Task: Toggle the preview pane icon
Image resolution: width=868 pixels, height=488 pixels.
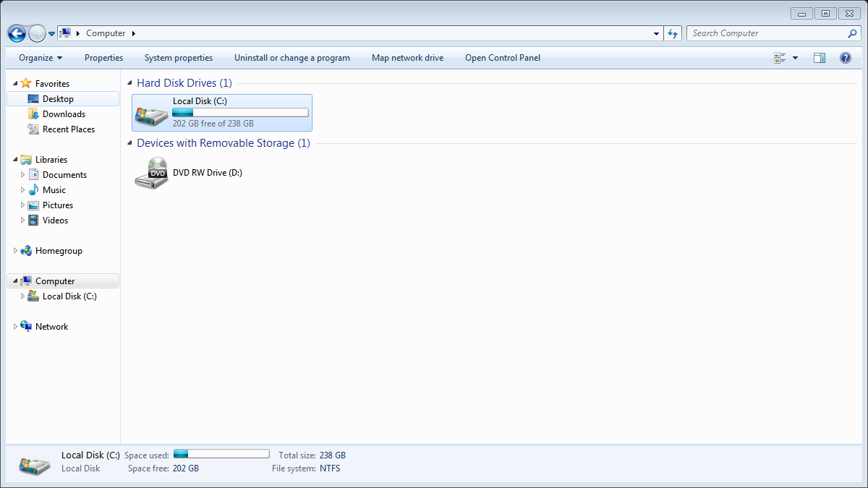Action: point(820,58)
